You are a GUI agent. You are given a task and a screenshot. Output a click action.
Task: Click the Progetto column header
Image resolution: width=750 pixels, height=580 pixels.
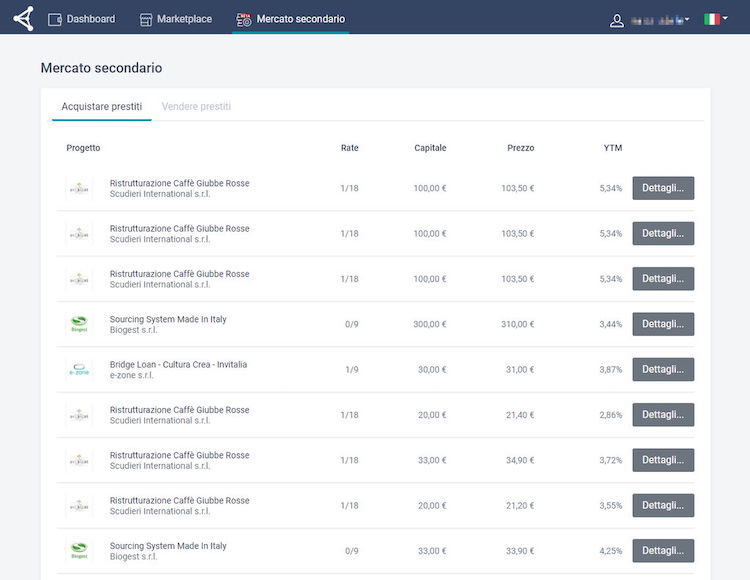coord(83,148)
